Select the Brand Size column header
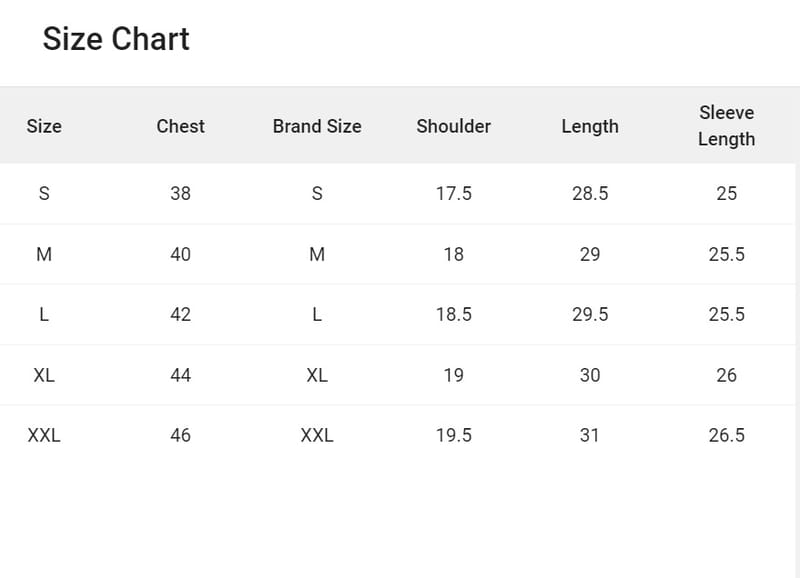The height and width of the screenshot is (578, 800). click(x=317, y=126)
